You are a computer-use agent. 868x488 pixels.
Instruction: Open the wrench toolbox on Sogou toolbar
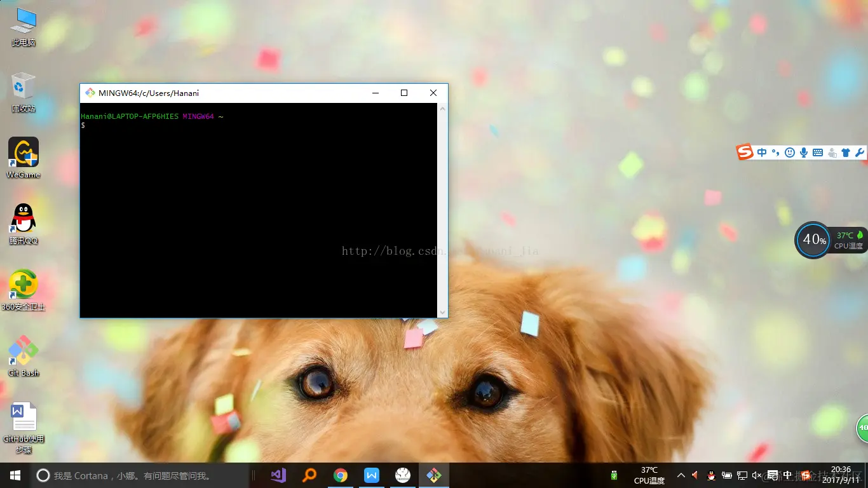[860, 152]
